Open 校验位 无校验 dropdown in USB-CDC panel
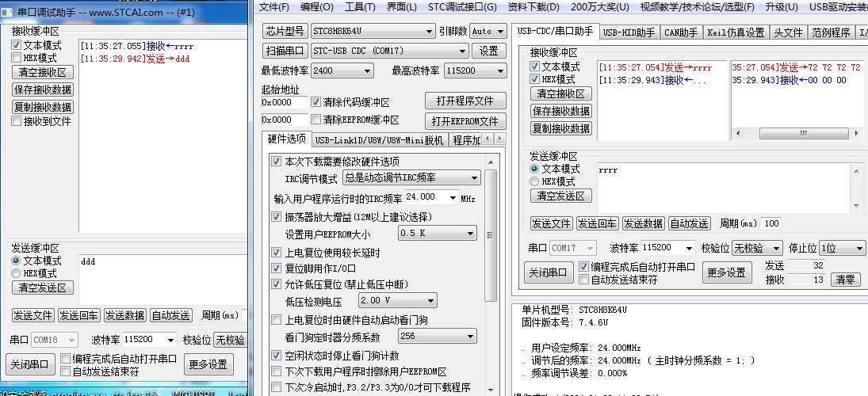 (757, 248)
